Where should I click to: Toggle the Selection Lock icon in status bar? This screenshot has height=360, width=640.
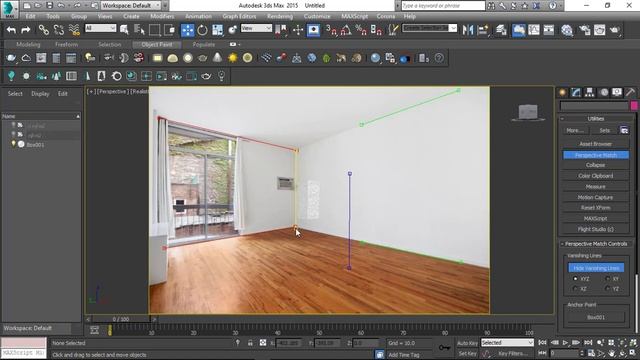(250, 343)
